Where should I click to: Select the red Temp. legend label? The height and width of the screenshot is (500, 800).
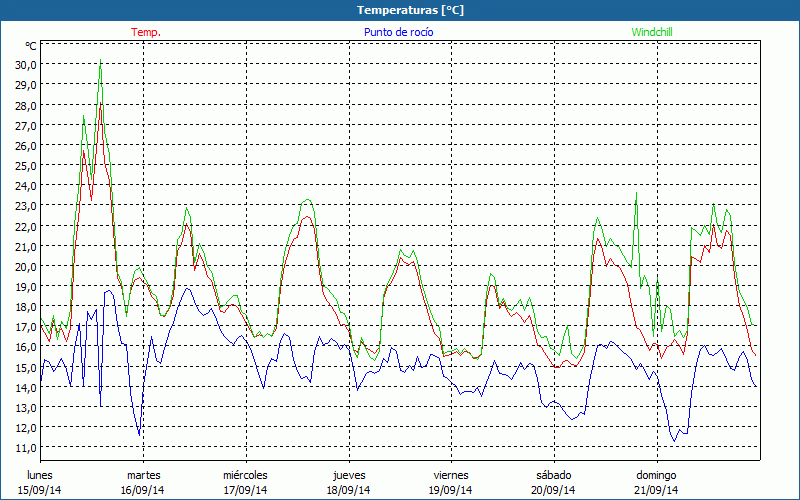(145, 32)
